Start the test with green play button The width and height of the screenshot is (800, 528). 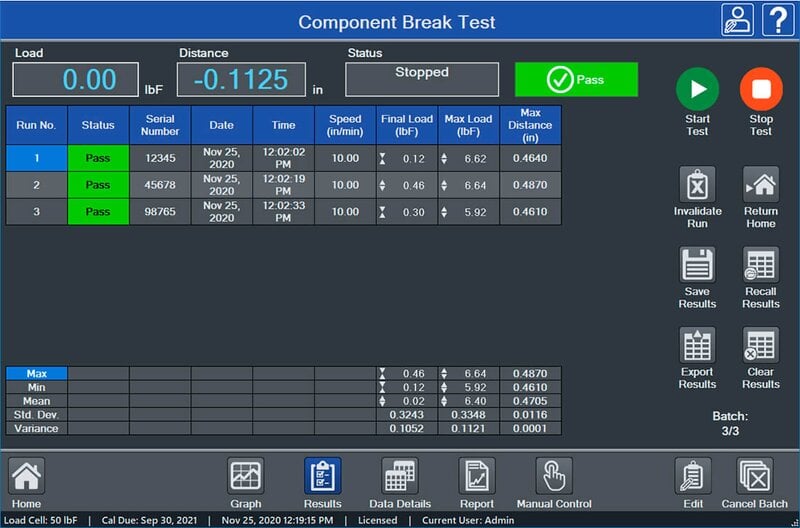tap(697, 89)
